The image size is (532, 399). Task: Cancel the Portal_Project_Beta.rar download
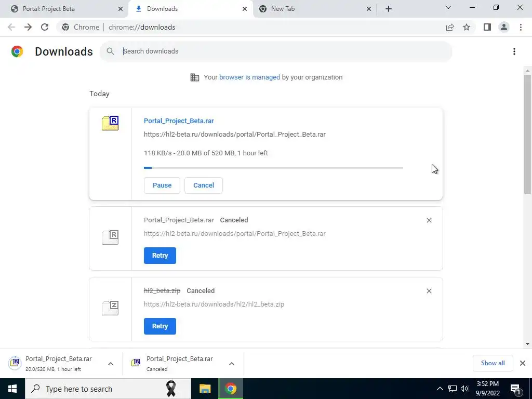(204, 185)
